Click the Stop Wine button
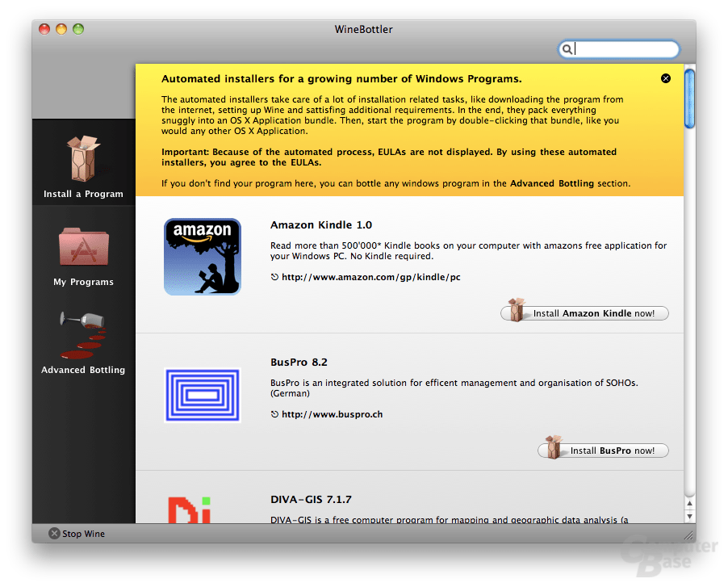 click(77, 534)
